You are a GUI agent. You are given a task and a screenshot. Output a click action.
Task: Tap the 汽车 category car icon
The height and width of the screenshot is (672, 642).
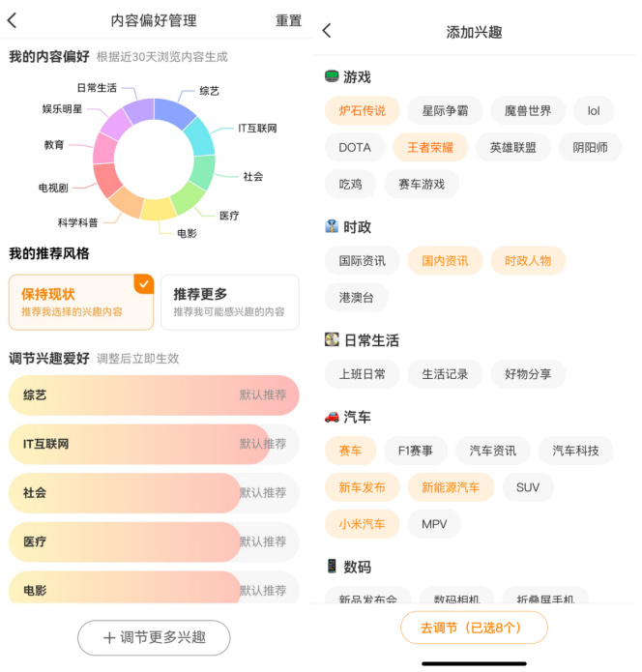(332, 416)
